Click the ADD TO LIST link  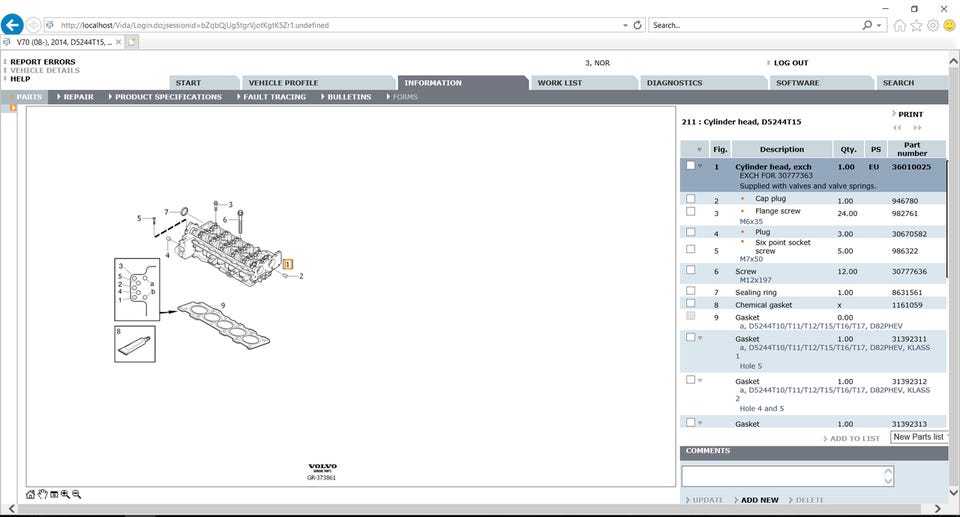855,439
